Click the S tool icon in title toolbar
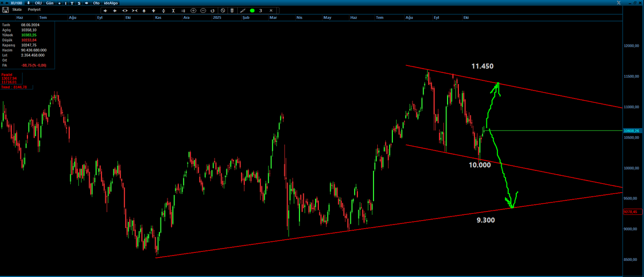This screenshot has width=644, height=277. (79, 3)
